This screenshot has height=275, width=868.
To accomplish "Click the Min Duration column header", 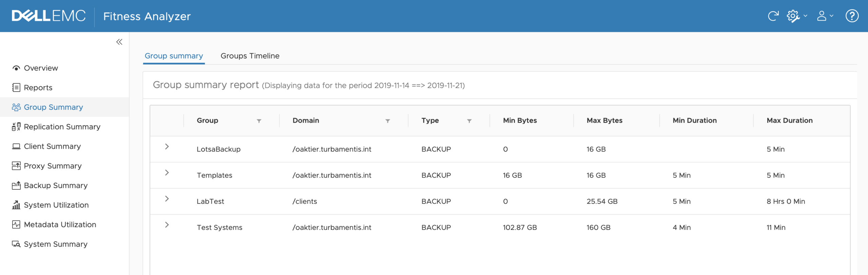I will 695,121.
